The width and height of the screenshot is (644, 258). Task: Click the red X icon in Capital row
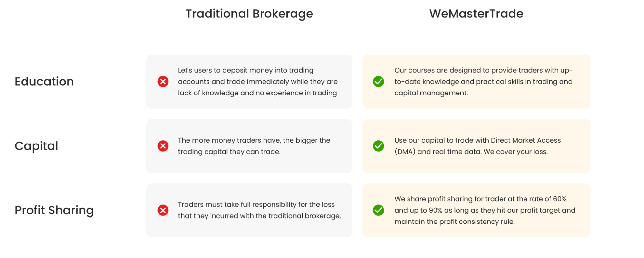tap(163, 146)
